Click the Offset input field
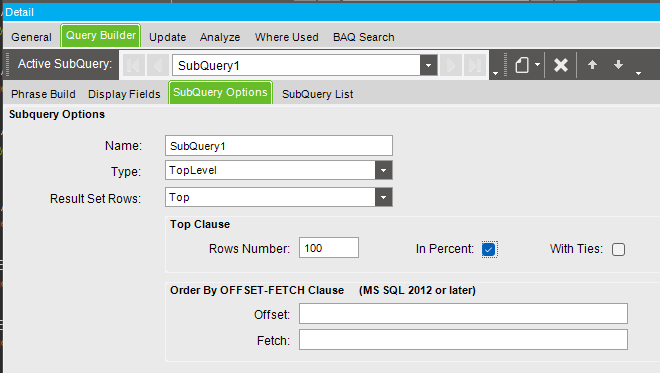Screen dimensions: 660x373 [463, 314]
